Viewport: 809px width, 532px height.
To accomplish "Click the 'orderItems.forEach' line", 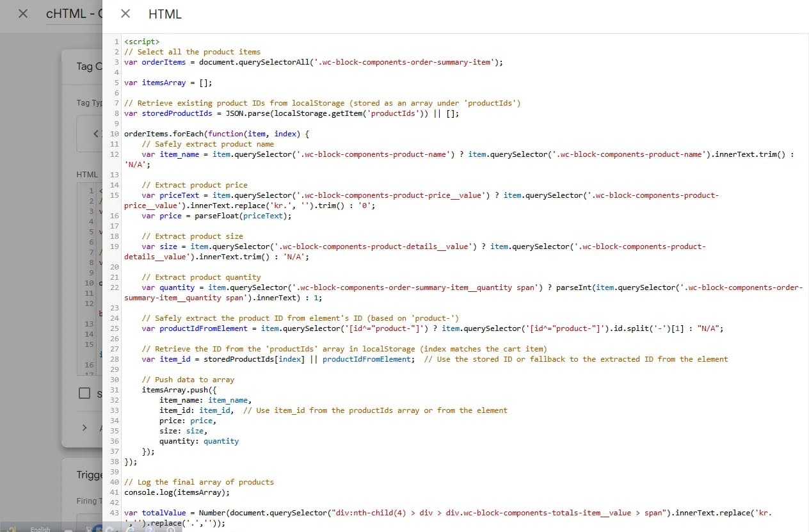I will point(217,134).
